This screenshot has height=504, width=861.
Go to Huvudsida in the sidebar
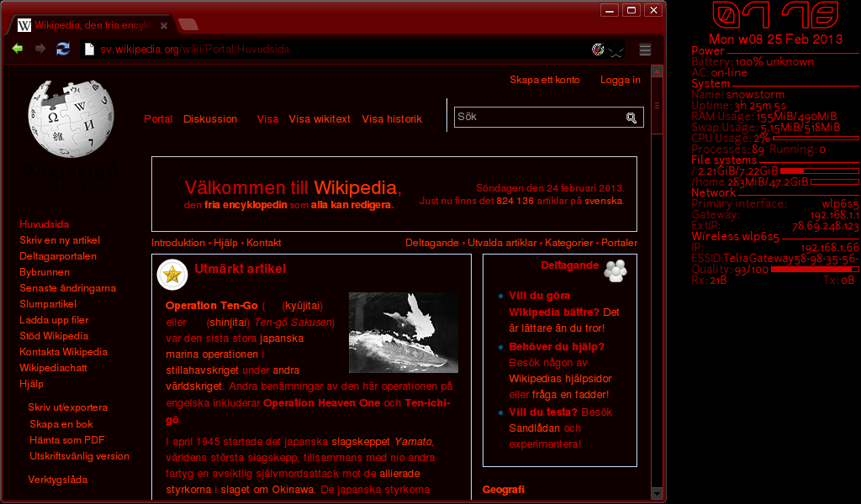pos(45,223)
